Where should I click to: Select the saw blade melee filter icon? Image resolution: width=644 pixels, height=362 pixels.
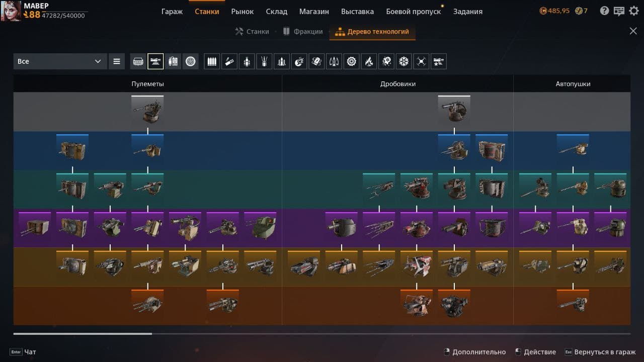pos(351,61)
